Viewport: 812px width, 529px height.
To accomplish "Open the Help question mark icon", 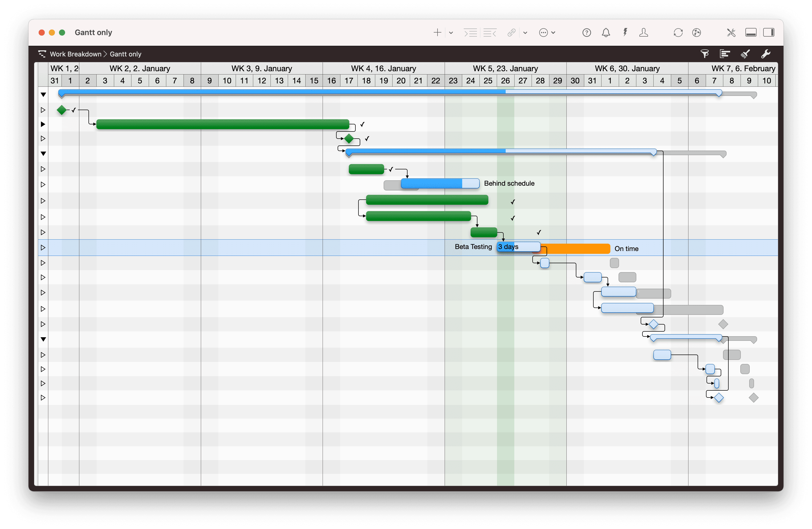I will (x=587, y=32).
